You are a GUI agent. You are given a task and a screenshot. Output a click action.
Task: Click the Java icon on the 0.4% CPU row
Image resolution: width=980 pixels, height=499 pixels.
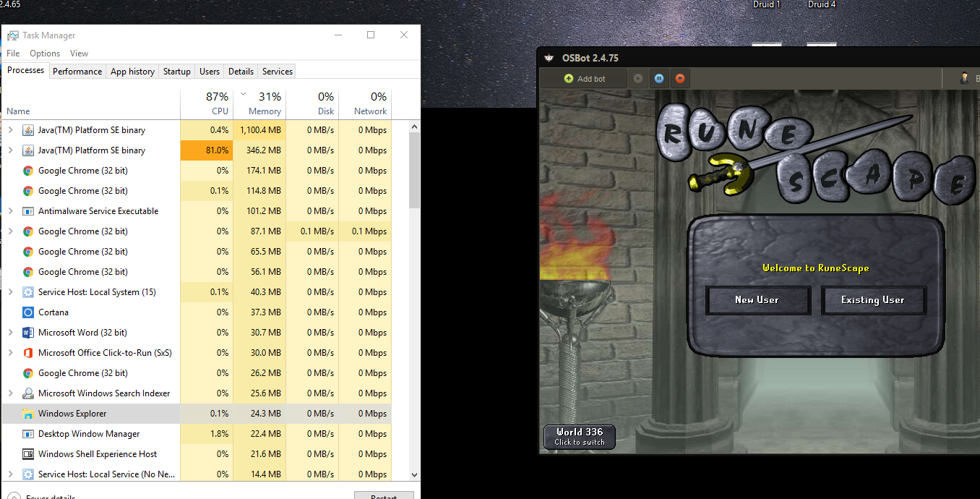28,130
